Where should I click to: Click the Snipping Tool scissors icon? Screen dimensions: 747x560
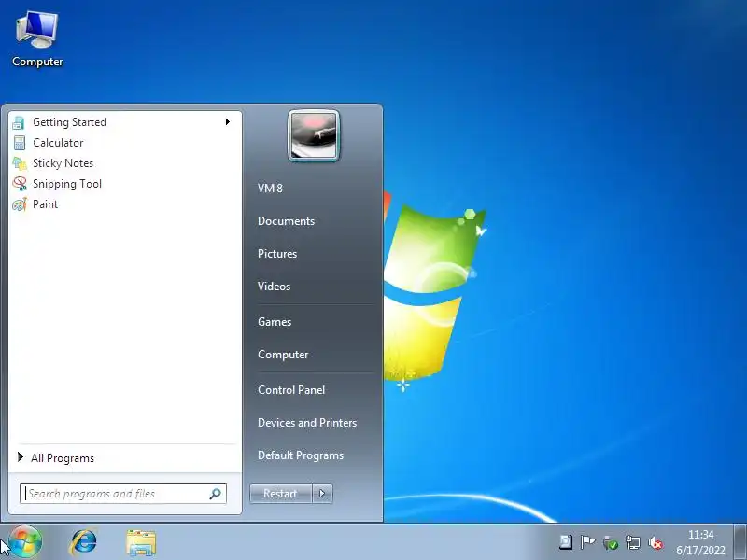click(x=20, y=184)
